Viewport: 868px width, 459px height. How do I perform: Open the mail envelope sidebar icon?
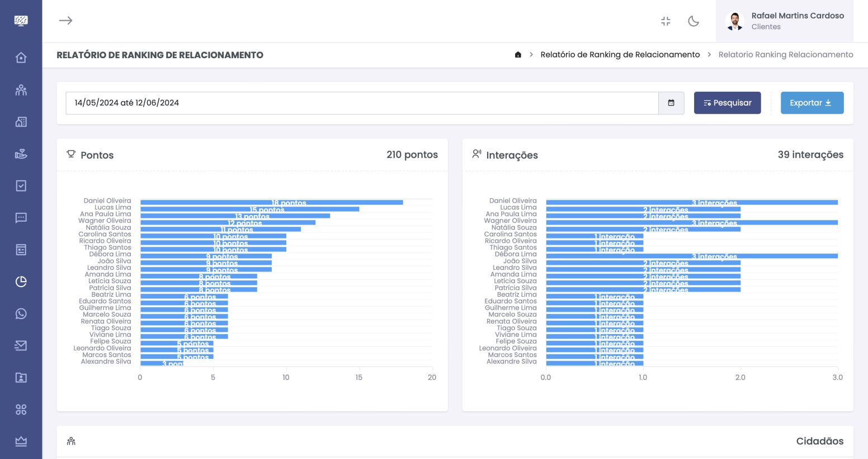(21, 345)
